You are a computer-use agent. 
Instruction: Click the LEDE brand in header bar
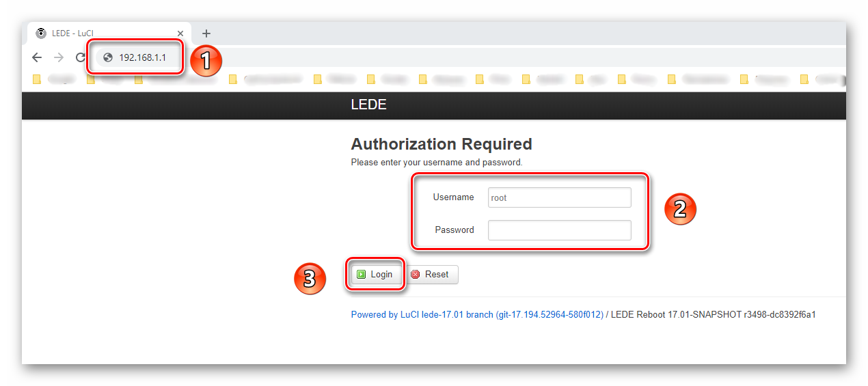(368, 105)
